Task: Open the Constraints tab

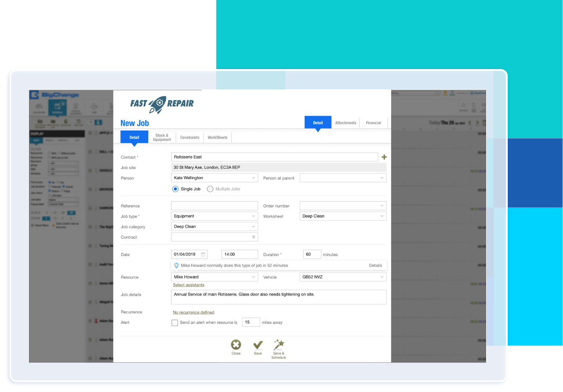Action: pyautogui.click(x=190, y=137)
